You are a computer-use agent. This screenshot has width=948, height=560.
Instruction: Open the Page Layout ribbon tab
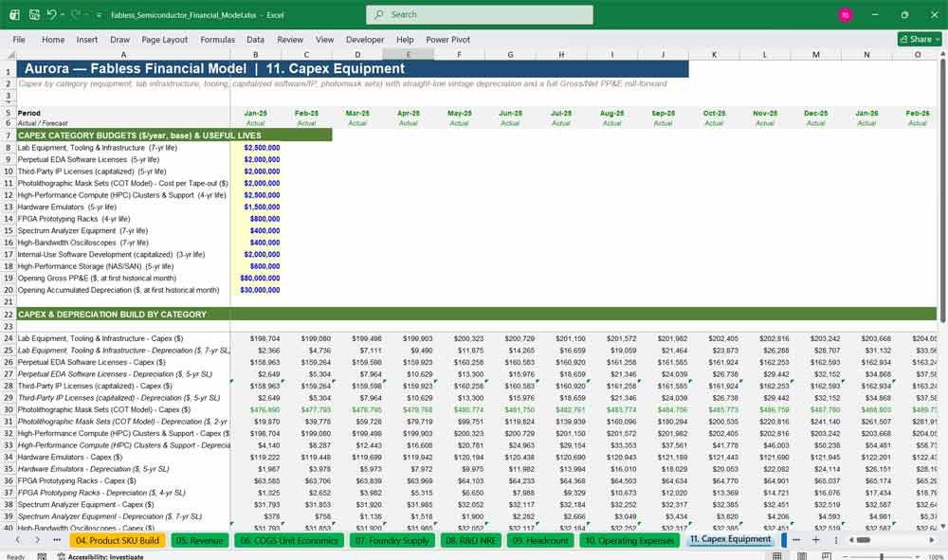click(164, 39)
